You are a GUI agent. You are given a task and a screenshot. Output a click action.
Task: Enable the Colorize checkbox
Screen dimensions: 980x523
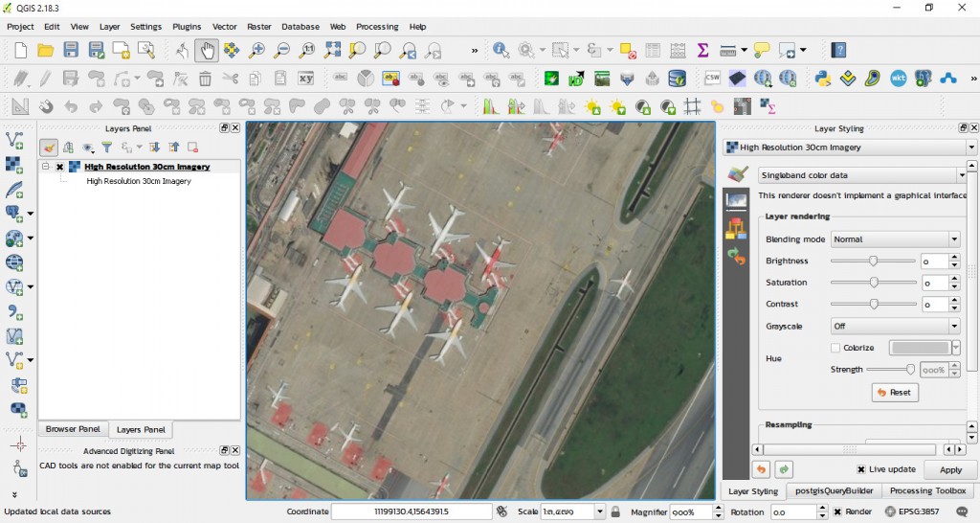click(835, 348)
